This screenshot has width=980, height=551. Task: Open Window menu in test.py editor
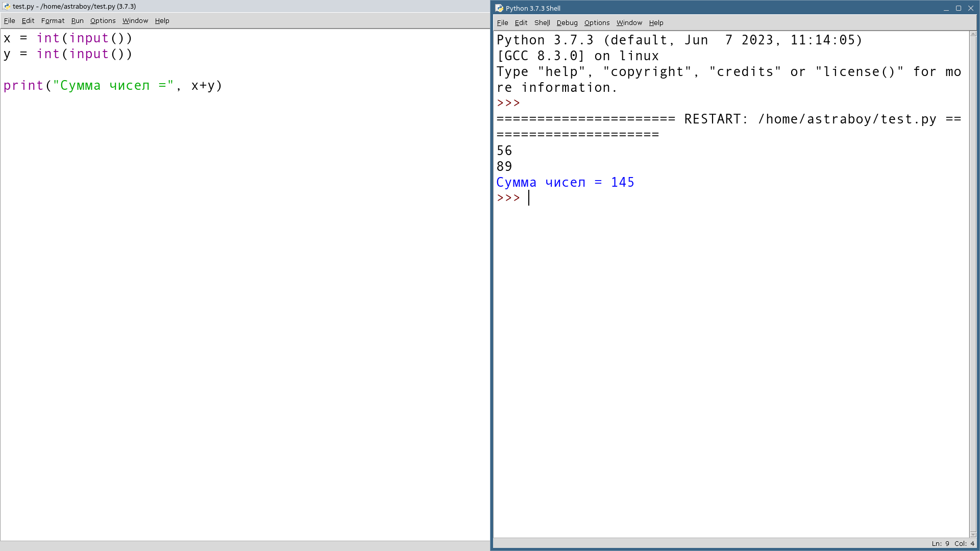(x=135, y=21)
